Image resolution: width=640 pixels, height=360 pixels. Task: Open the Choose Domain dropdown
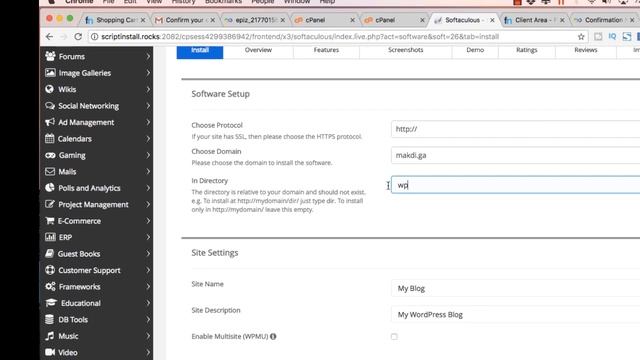point(516,155)
